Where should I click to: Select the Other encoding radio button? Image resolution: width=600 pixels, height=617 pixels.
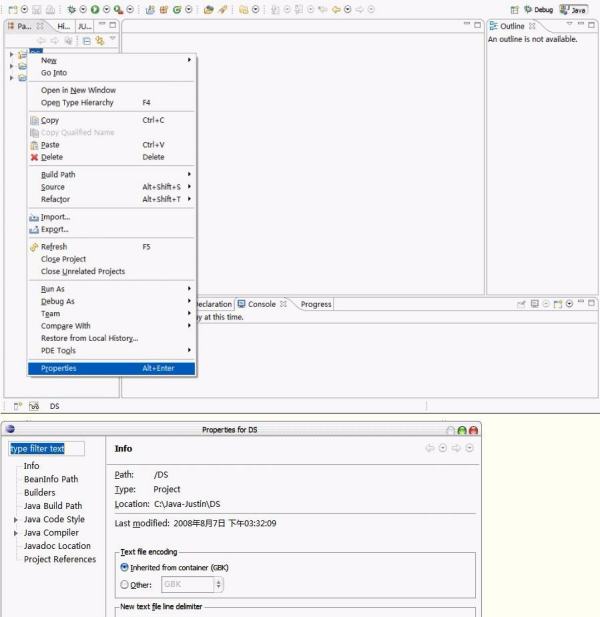pos(124,584)
